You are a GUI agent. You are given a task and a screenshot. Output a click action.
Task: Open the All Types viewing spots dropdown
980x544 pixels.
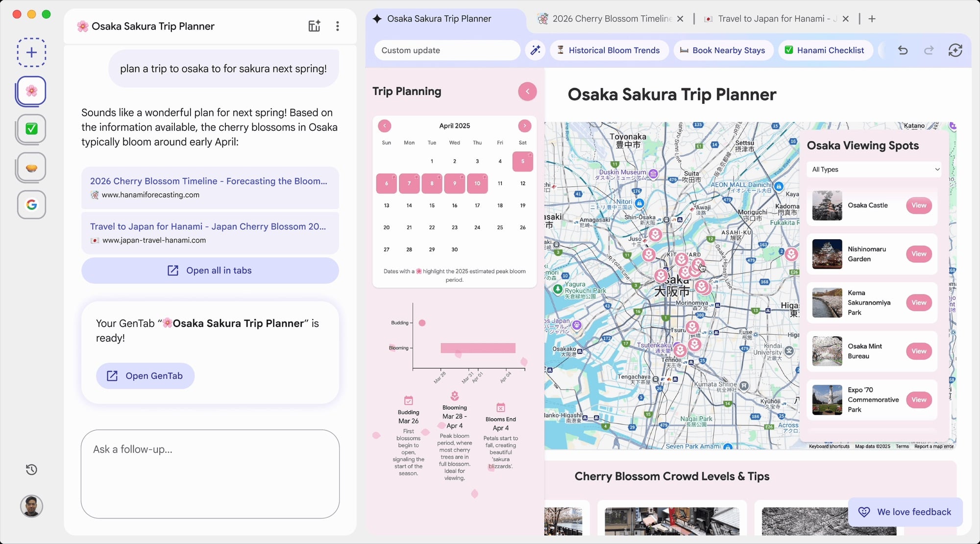(x=874, y=169)
